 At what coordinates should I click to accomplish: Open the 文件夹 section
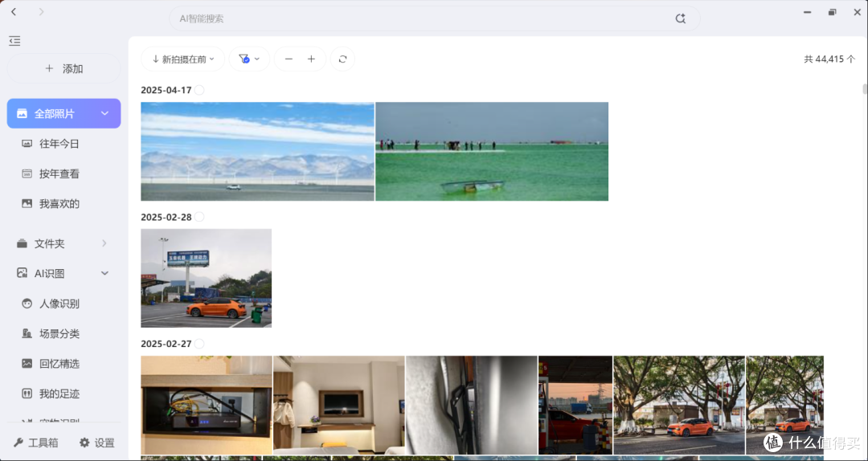(63, 243)
